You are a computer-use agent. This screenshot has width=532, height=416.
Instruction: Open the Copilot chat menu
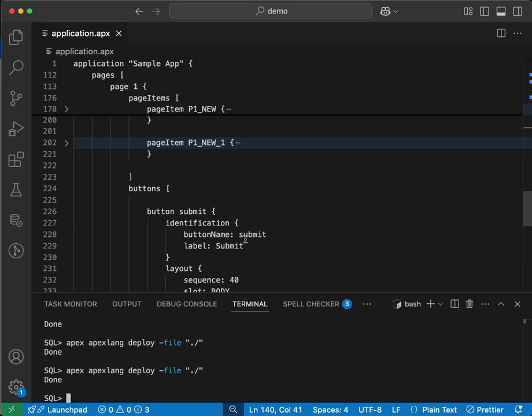click(x=389, y=11)
